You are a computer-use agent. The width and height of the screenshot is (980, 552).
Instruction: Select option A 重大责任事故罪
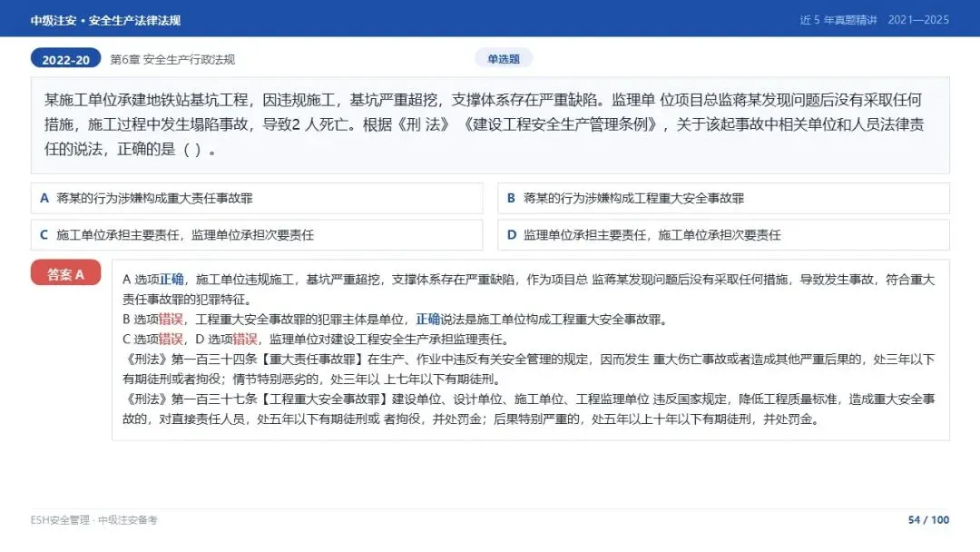point(257,198)
